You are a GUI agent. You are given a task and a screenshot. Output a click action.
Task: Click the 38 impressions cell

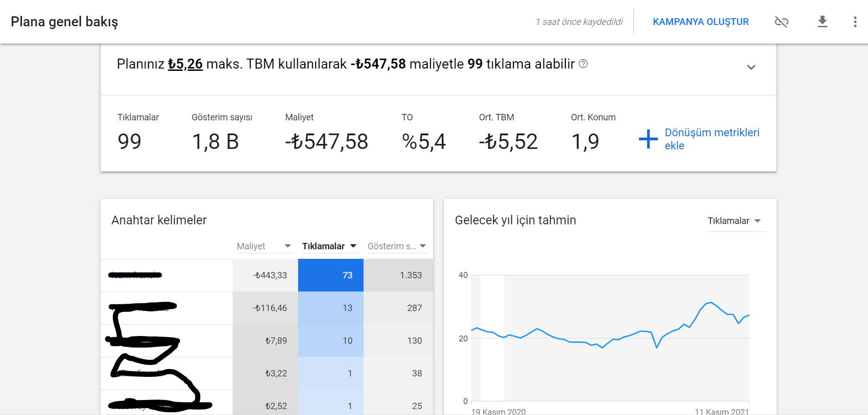398,373
